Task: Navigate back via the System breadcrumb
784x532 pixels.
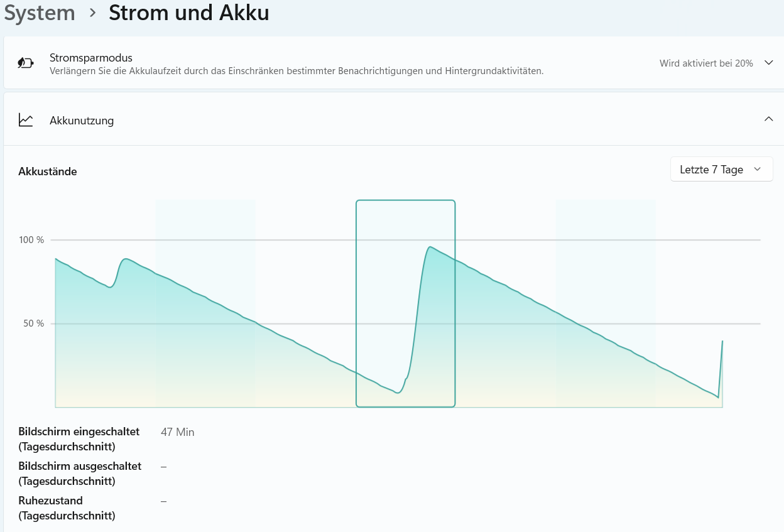Action: (x=39, y=13)
